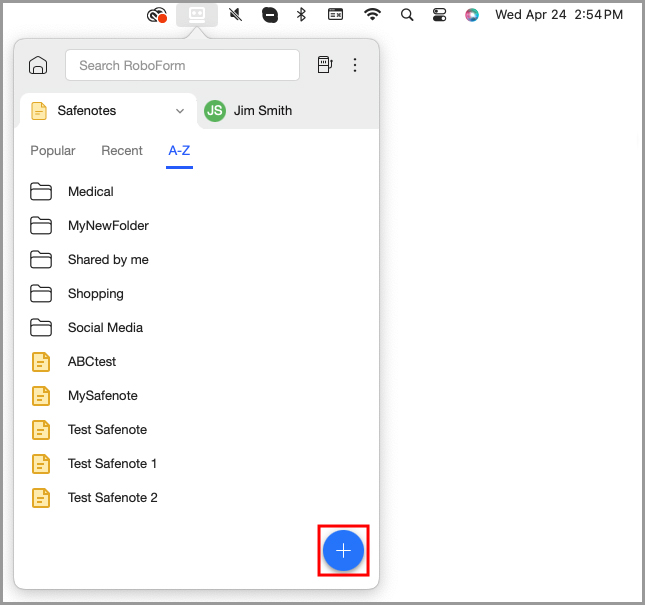Open the Shared by me folder
Screen dimensions: 645x605
tap(196, 260)
